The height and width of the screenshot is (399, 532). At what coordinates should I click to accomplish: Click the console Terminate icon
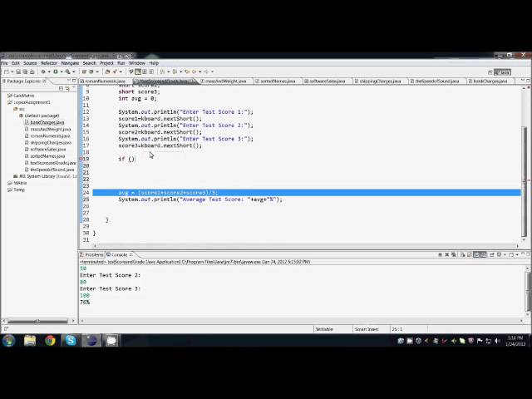point(440,255)
